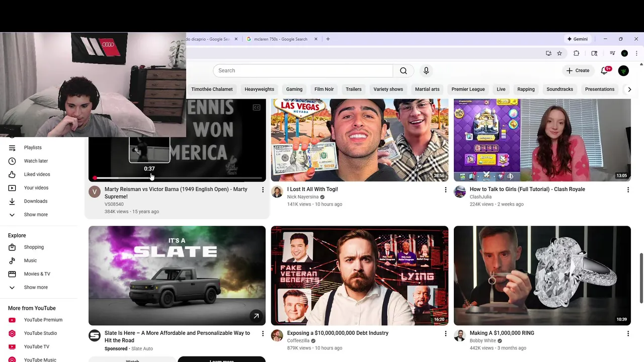Open Slate Auto advertiser avatar
The image size is (644, 362).
tap(95, 335)
